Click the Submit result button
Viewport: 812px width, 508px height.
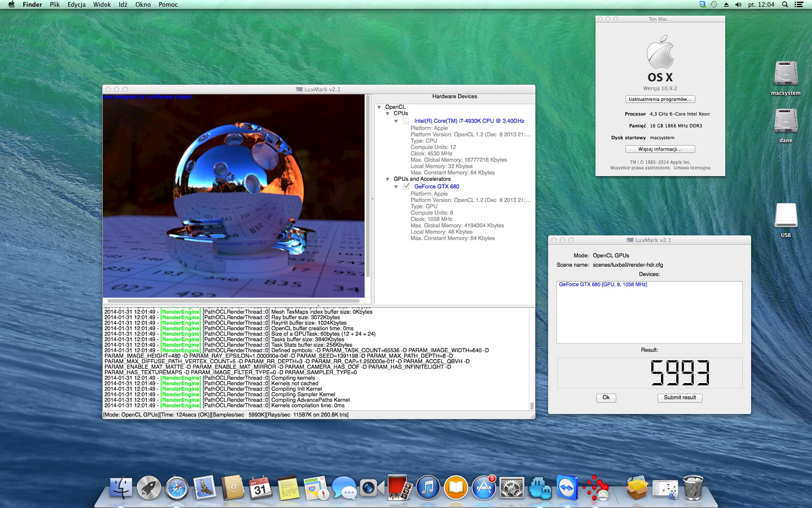point(680,398)
